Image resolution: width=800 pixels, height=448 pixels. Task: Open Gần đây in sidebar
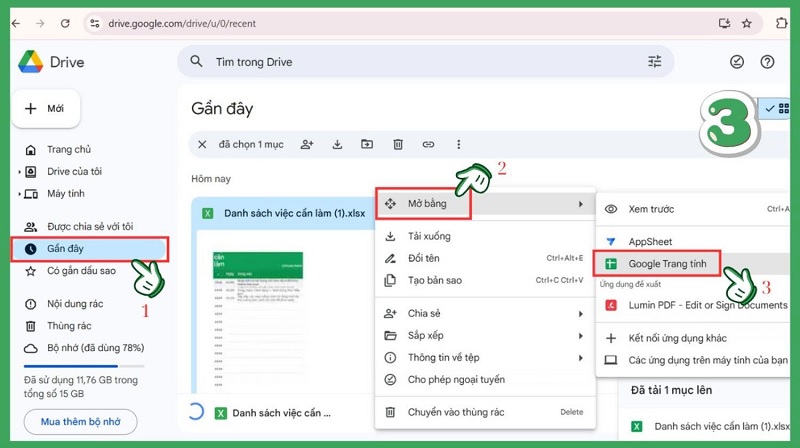point(90,249)
